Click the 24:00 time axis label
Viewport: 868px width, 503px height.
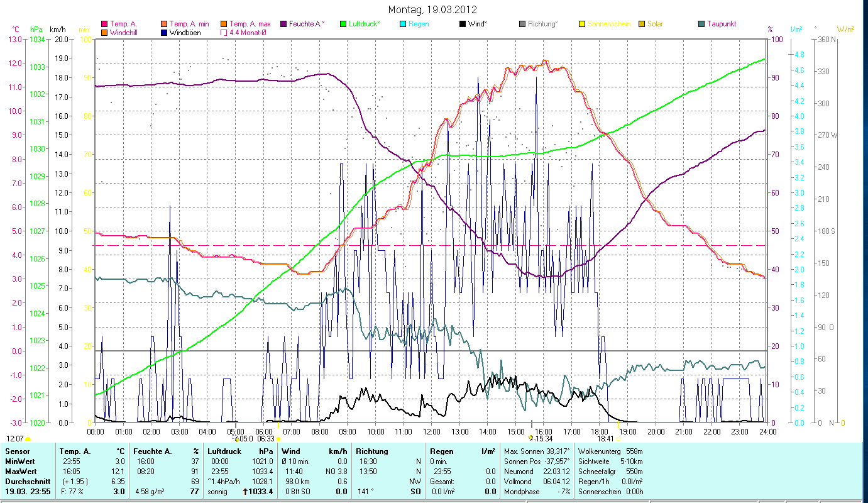click(x=767, y=432)
